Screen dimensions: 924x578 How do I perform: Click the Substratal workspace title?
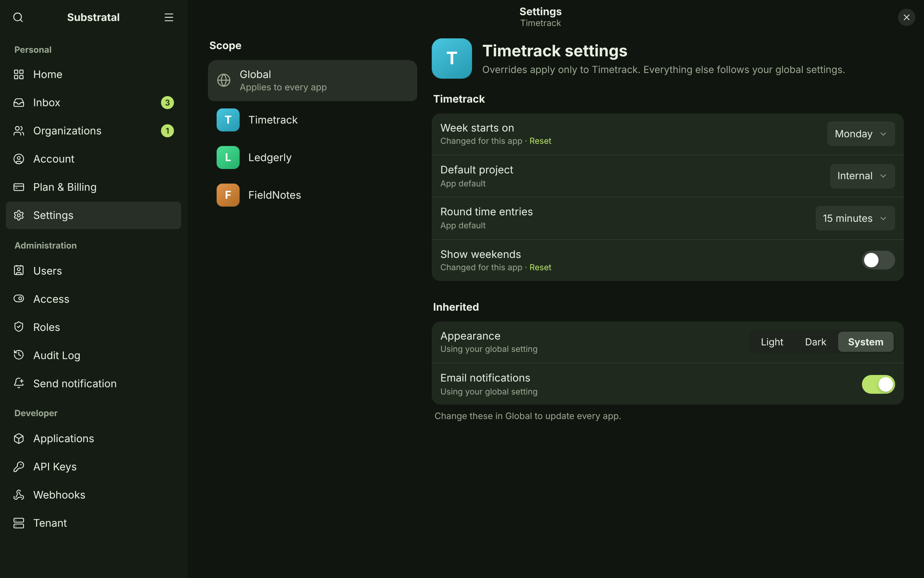(93, 17)
